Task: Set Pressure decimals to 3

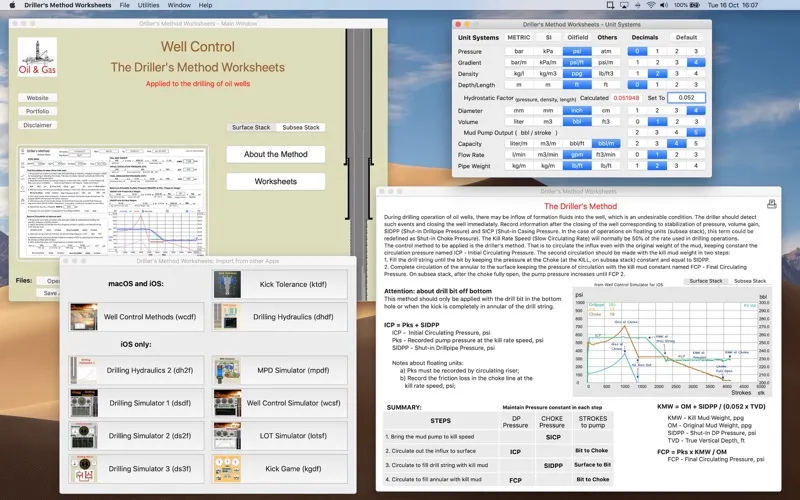Action: coord(695,51)
